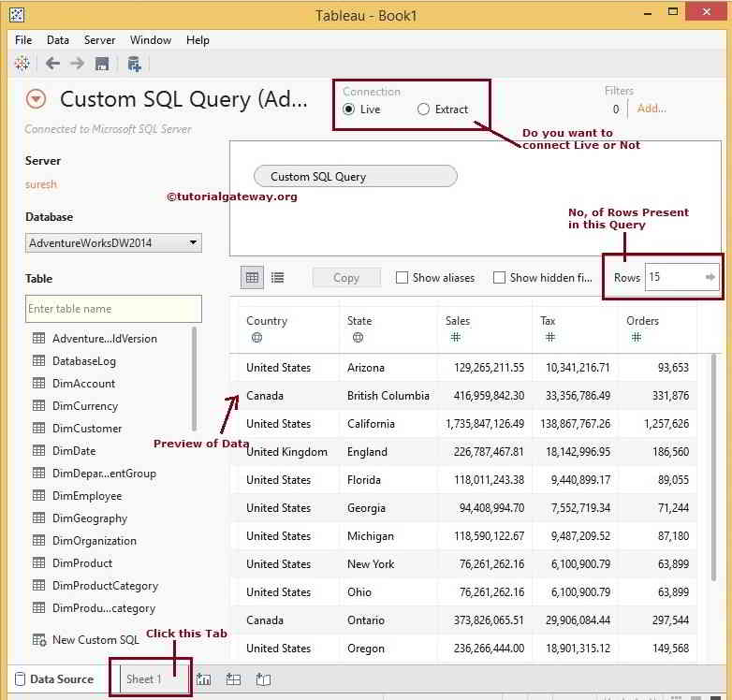This screenshot has height=700, width=732.
Task: Select the DimDate table
Action: (x=74, y=451)
